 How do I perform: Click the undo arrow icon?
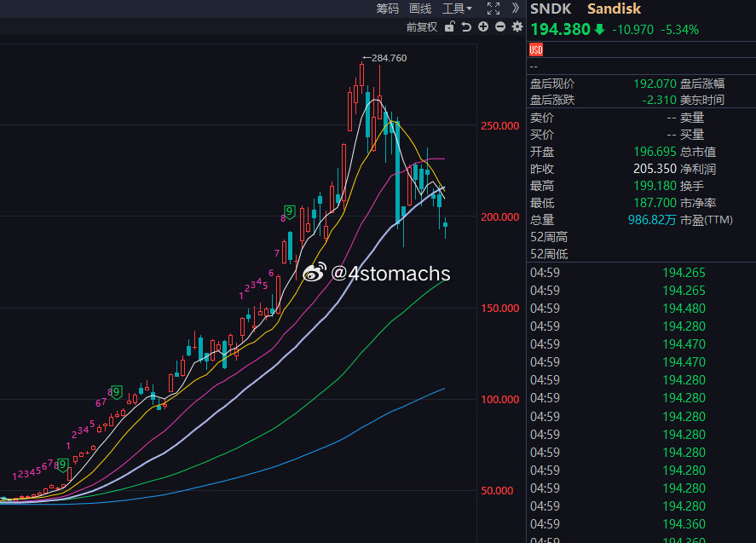pos(466,27)
